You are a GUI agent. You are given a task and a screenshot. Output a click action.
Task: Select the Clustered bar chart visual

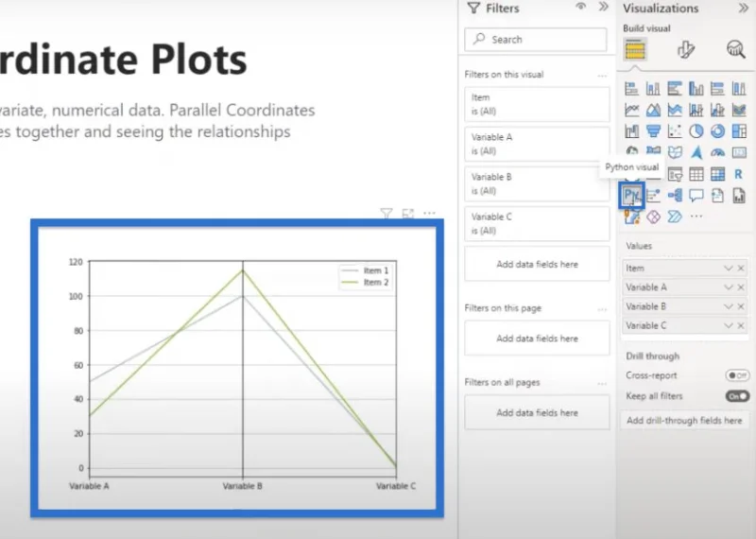pyautogui.click(x=675, y=88)
